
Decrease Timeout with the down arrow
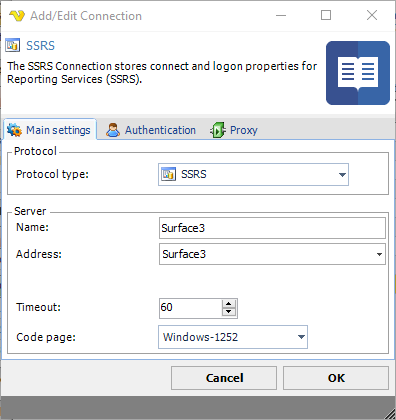pos(229,312)
